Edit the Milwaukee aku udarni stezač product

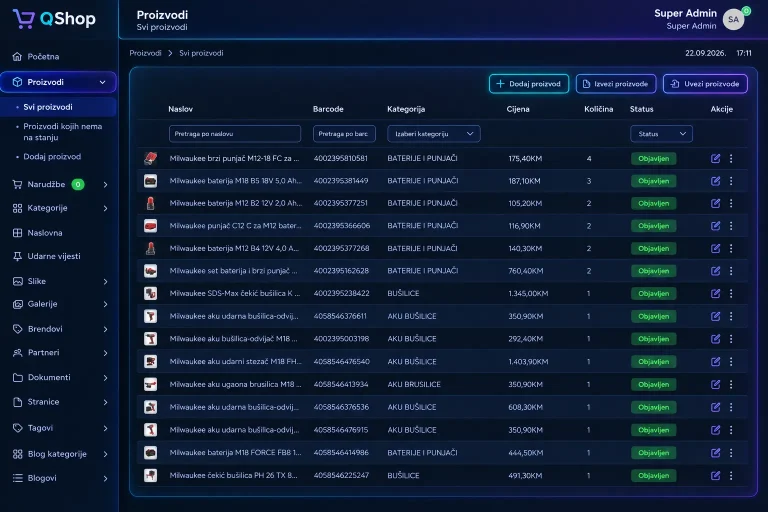coord(715,362)
